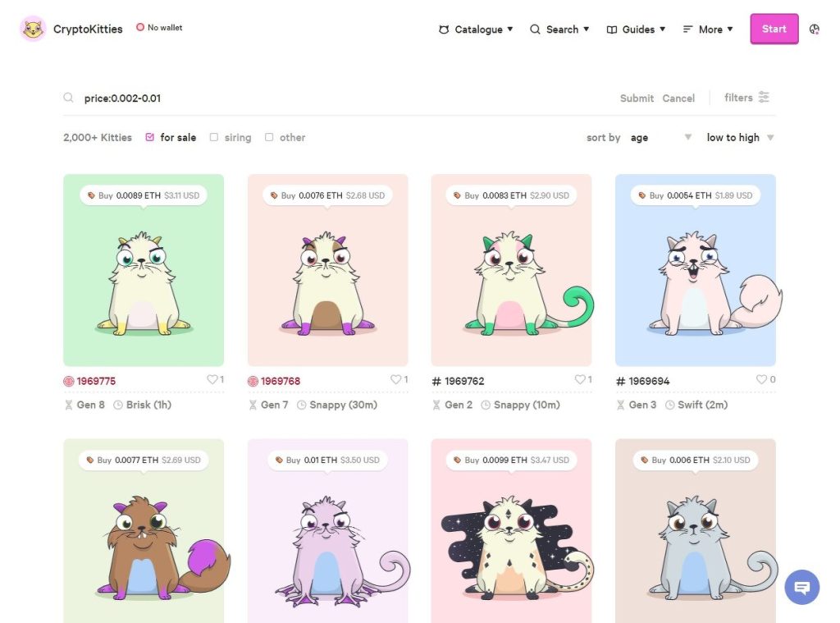This screenshot has width=840, height=623.
Task: Click Submit to run the search
Action: [637, 98]
